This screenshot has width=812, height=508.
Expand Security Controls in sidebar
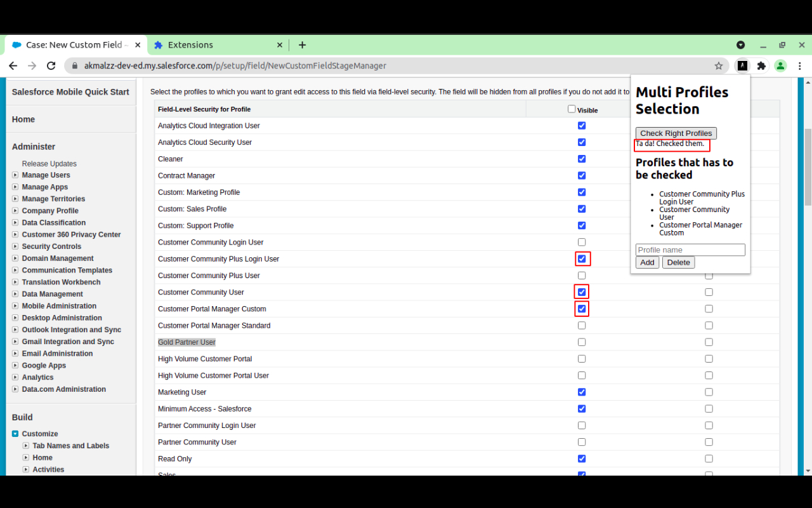[x=15, y=246]
